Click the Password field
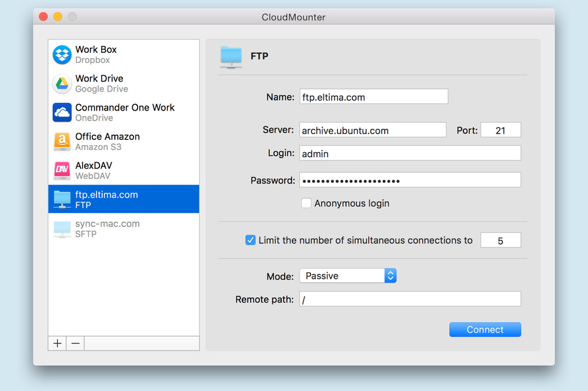The image size is (588, 391). click(x=410, y=181)
